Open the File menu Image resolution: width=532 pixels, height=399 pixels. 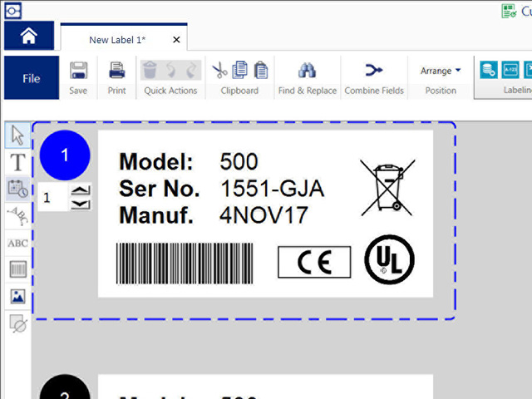click(32, 78)
